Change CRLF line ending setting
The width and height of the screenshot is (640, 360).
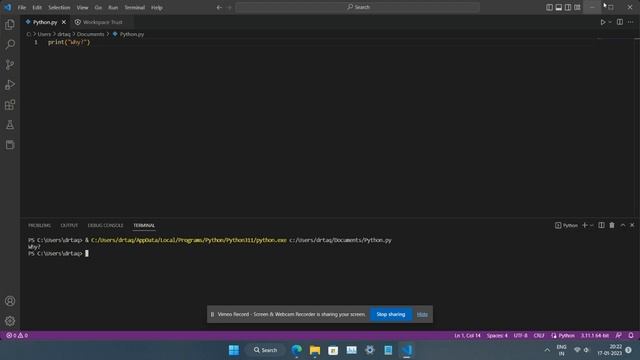tap(539, 336)
